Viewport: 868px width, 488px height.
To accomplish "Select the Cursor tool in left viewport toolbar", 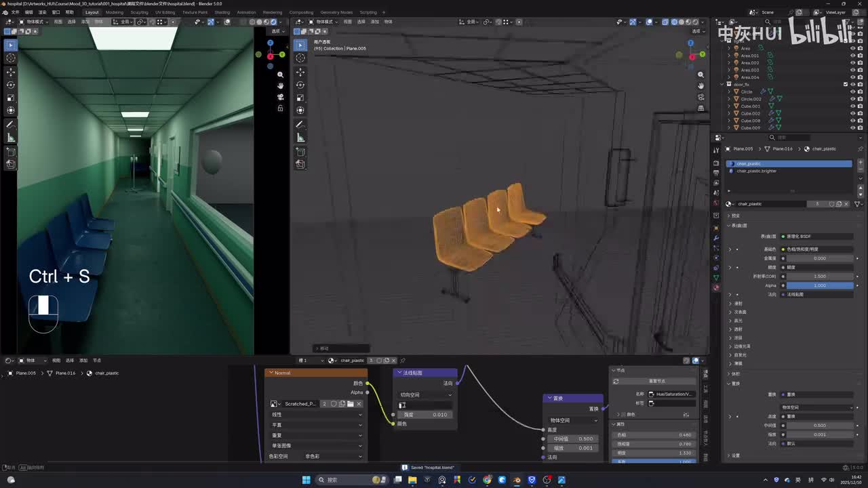I will [x=10, y=58].
